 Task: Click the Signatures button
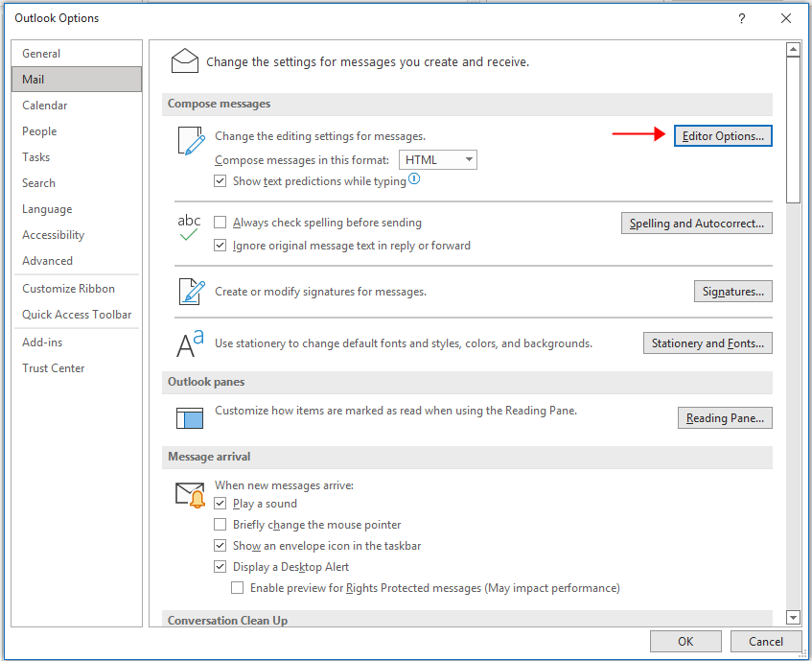732,291
